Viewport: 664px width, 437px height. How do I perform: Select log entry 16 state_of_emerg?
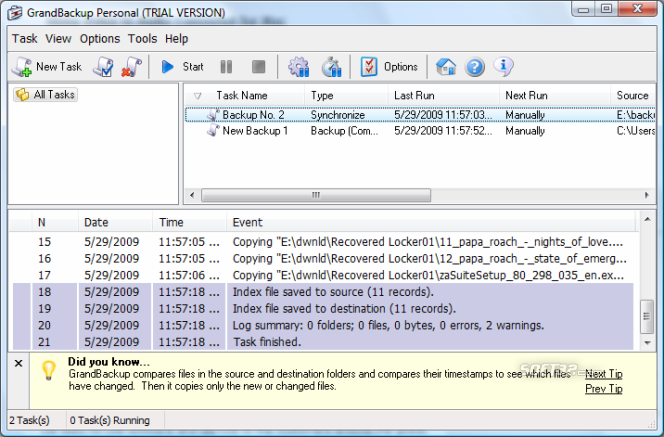tap(323, 258)
